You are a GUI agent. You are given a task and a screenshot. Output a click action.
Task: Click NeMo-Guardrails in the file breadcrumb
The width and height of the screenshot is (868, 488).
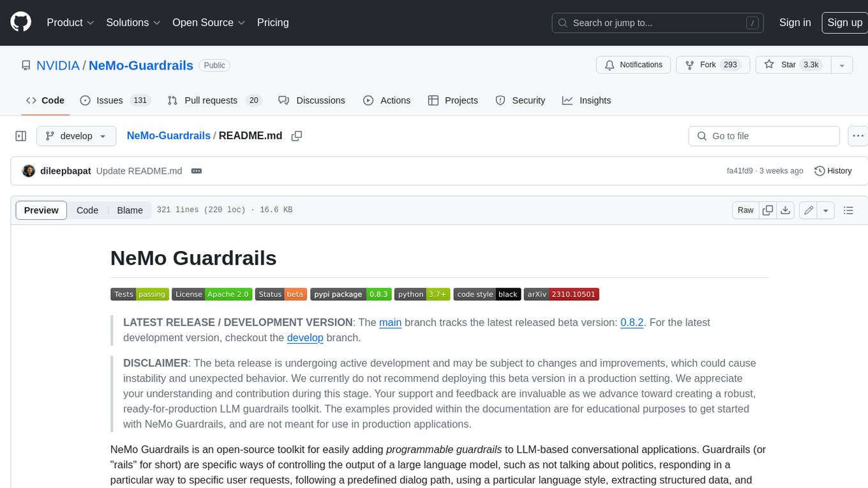[168, 135]
